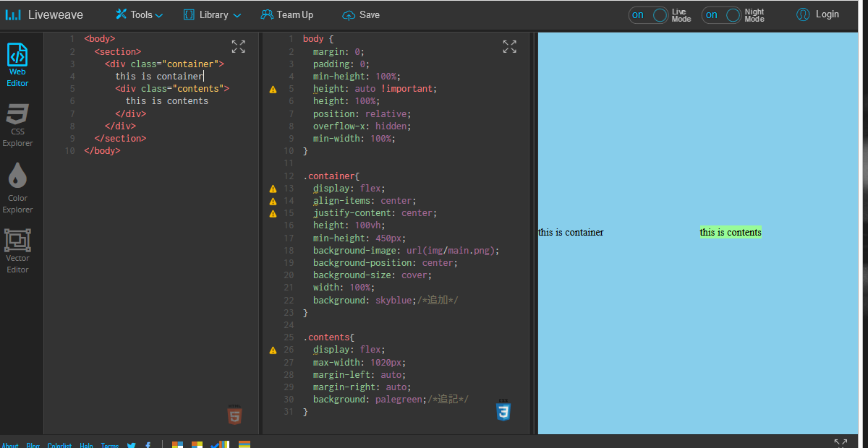Click the Save label

tap(370, 14)
